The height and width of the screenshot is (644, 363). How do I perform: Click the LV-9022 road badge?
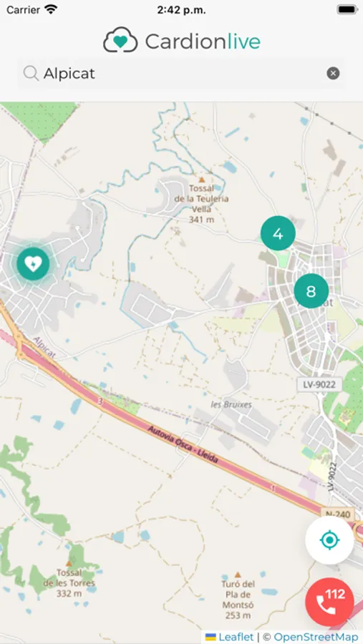319,385
